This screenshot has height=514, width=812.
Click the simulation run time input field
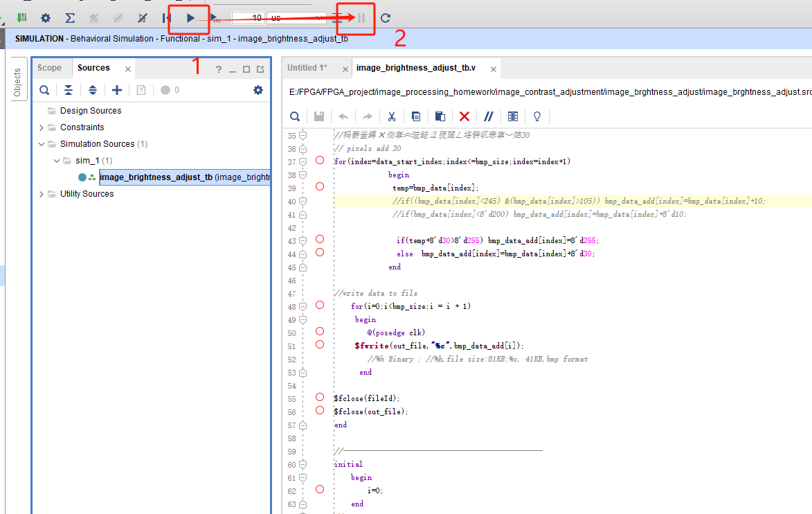(x=248, y=18)
